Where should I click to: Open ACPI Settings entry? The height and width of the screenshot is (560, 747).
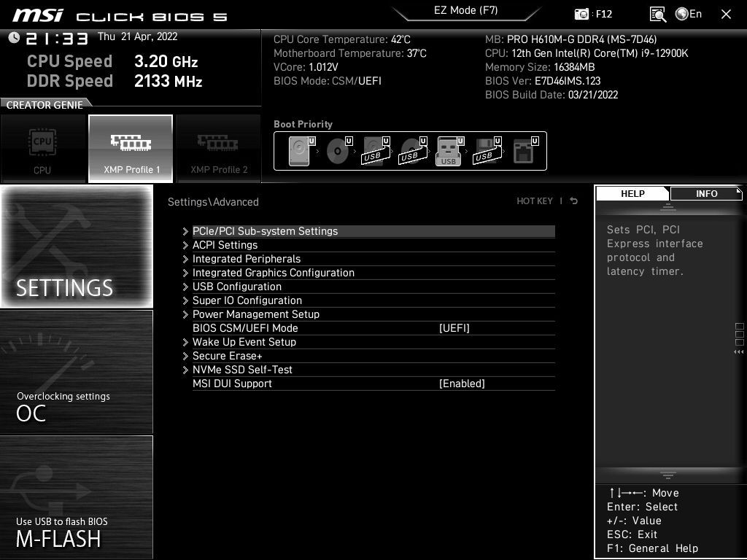[x=373, y=245]
